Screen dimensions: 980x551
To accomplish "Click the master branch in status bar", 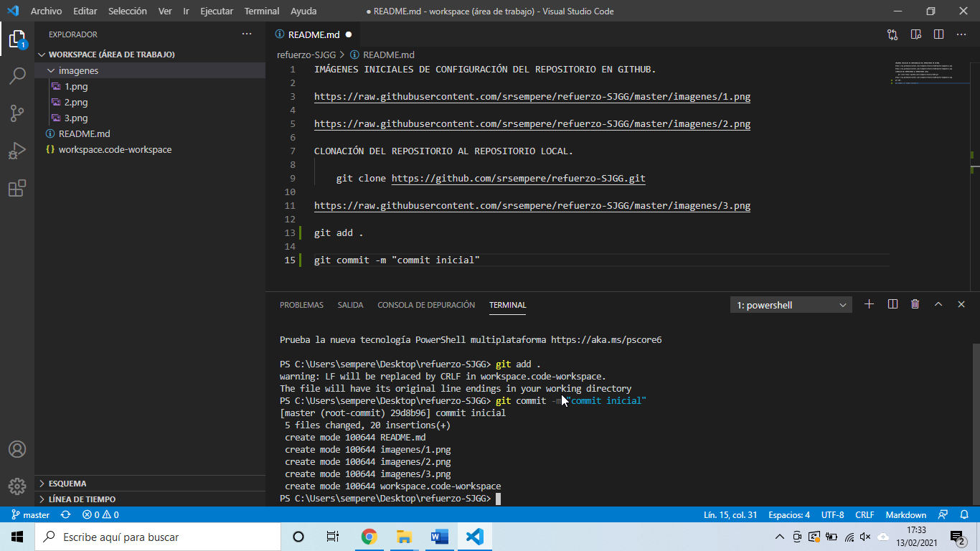I will coord(31,514).
